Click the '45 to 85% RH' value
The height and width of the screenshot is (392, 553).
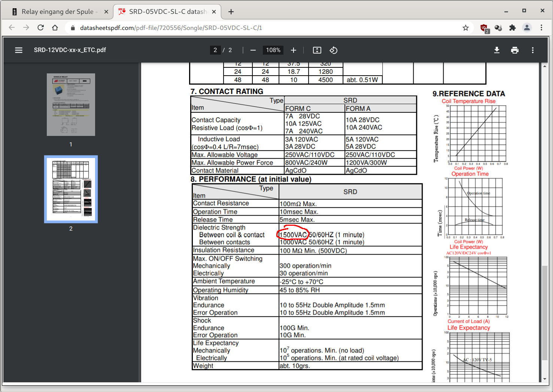300,290
